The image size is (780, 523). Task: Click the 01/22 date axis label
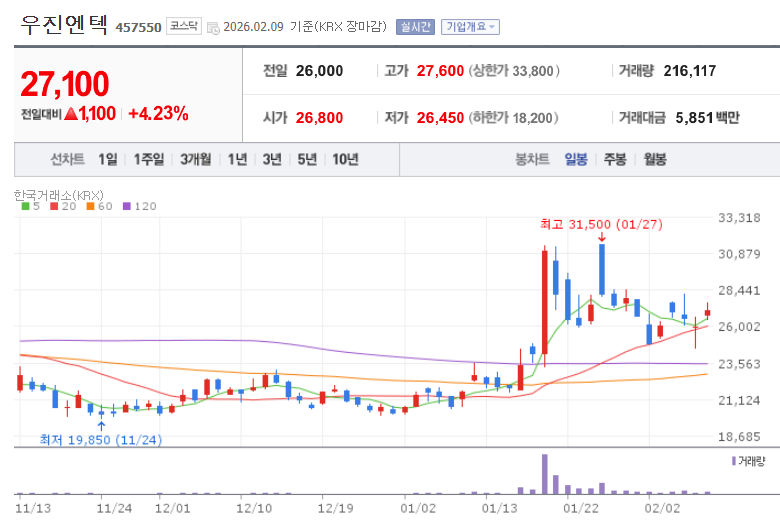[581, 509]
